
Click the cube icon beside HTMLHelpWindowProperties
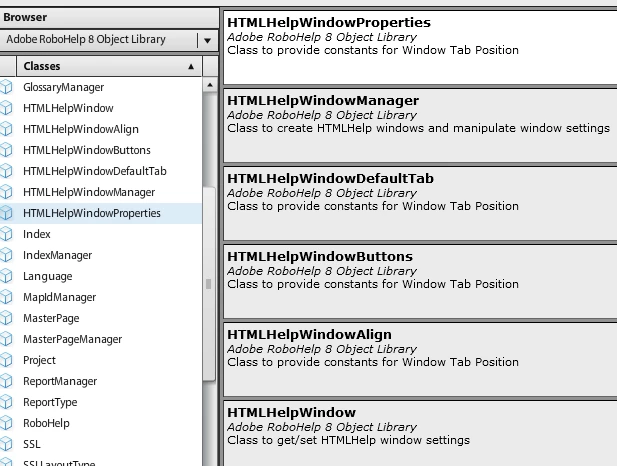[6, 213]
